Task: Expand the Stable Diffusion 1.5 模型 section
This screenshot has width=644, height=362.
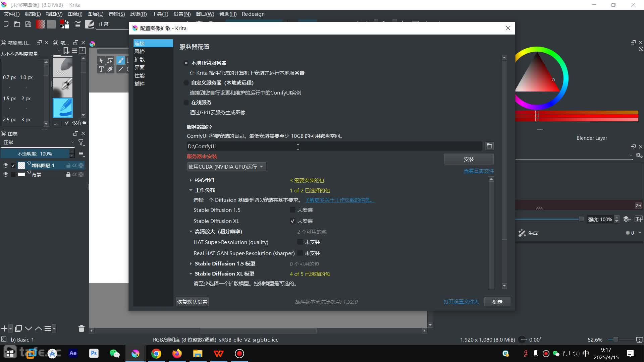Action: click(191, 264)
